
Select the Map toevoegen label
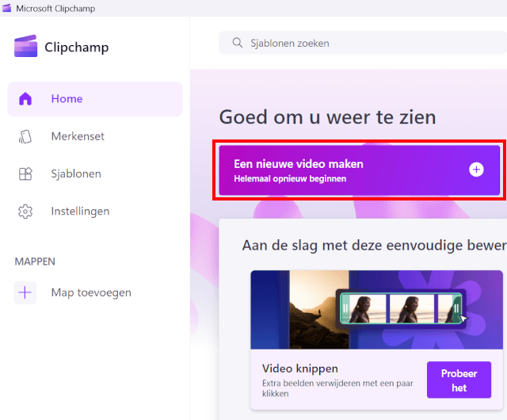coord(91,292)
